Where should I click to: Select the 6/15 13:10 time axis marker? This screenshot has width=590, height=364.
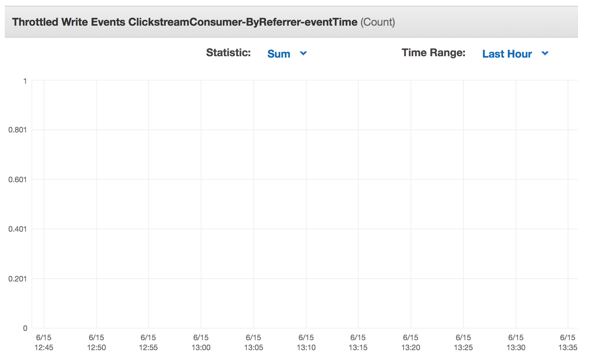(306, 342)
